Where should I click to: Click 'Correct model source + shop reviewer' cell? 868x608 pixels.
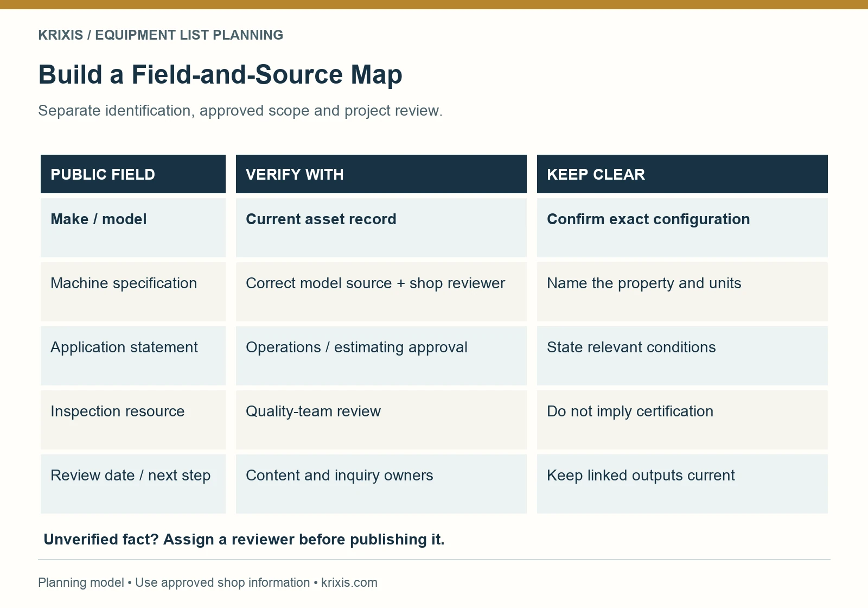(x=381, y=292)
